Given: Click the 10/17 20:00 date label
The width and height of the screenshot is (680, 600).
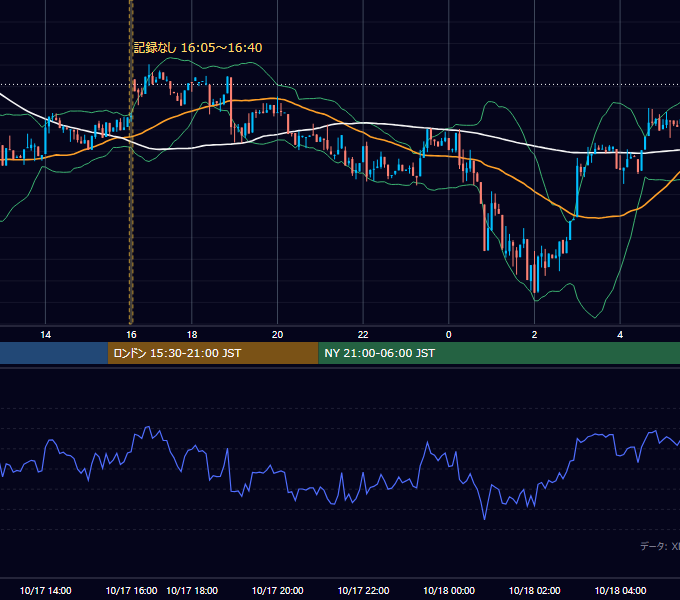Looking at the screenshot, I should [278, 590].
